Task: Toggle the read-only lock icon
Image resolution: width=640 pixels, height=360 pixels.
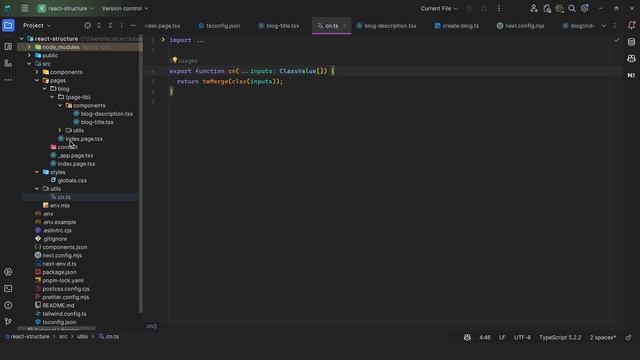Action: [629, 338]
